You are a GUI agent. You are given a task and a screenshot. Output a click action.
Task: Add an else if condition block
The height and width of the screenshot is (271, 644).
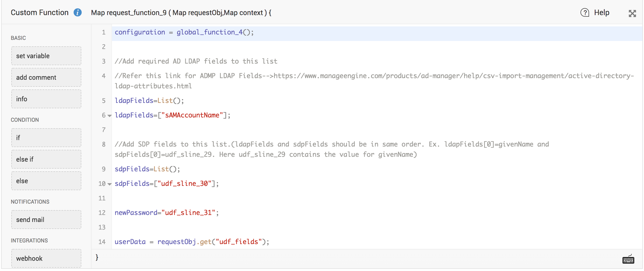pos(46,159)
